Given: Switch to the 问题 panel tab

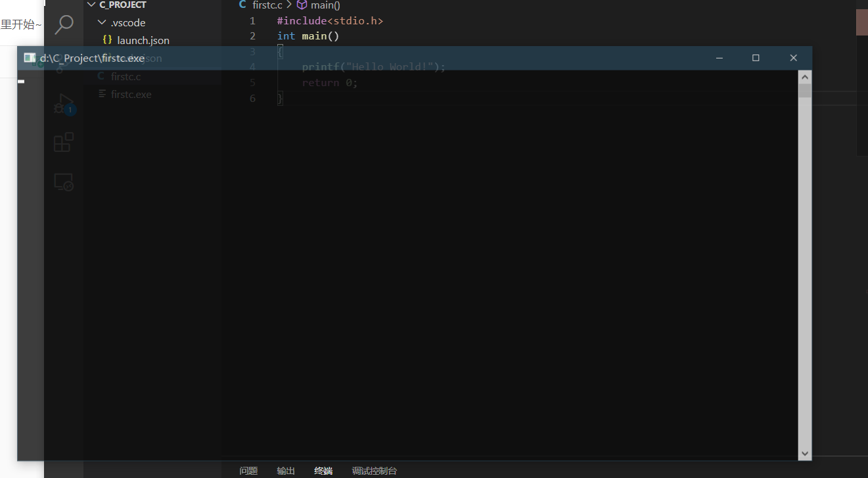Looking at the screenshot, I should click(248, 471).
